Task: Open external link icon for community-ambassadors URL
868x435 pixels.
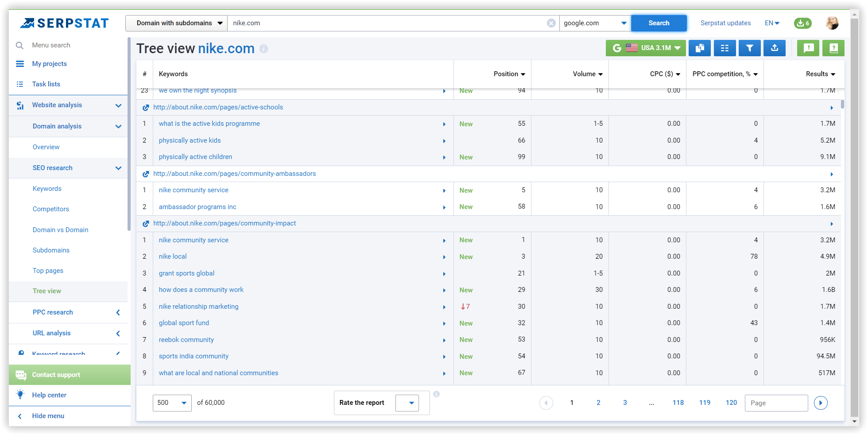Action: (x=146, y=174)
